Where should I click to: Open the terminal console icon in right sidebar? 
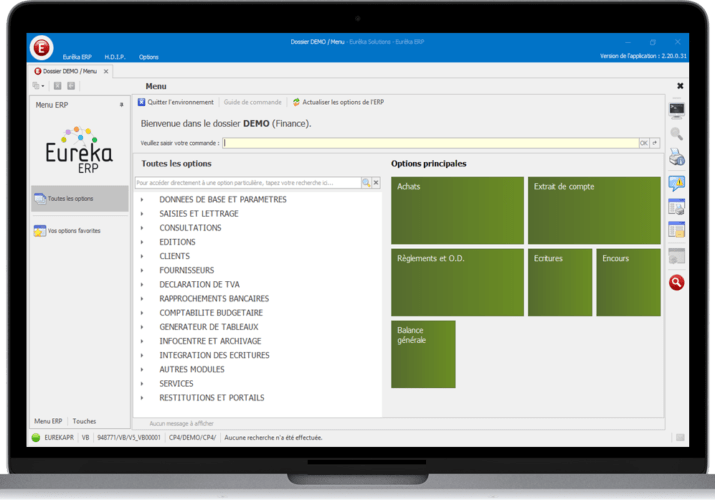(677, 109)
